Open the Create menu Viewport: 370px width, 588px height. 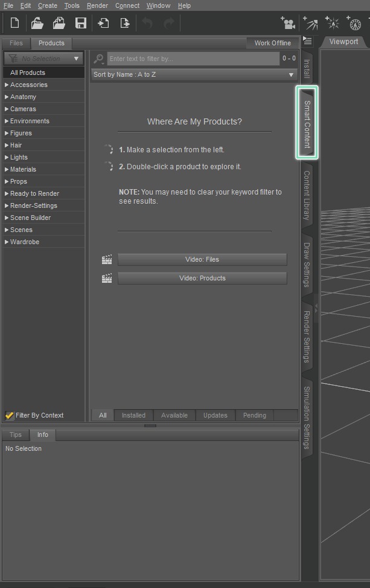coord(48,5)
